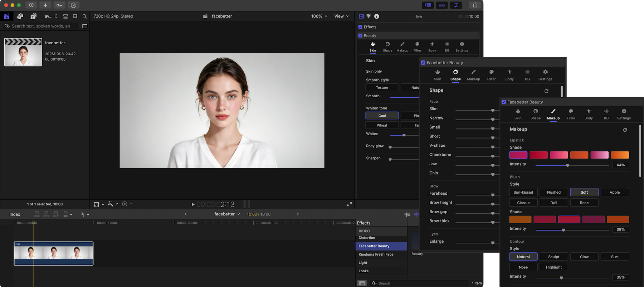Toggle the Beauty effect checkbox

[360, 35]
